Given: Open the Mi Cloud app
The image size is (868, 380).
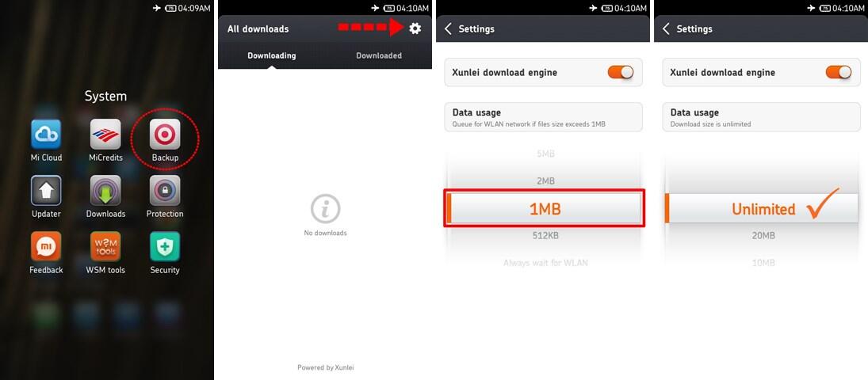Looking at the screenshot, I should 46,135.
